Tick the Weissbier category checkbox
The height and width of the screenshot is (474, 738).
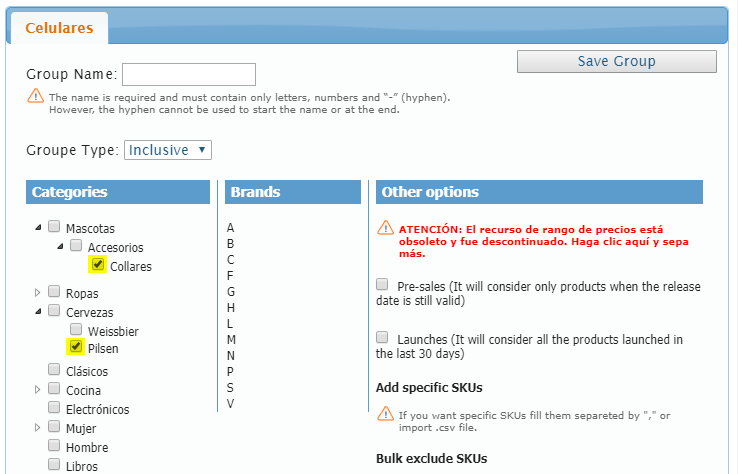click(76, 329)
